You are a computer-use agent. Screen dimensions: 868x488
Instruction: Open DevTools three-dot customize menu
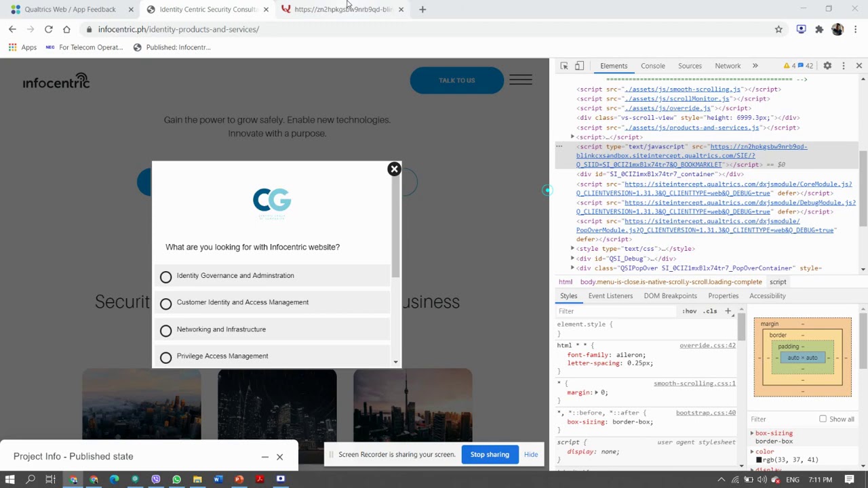844,66
